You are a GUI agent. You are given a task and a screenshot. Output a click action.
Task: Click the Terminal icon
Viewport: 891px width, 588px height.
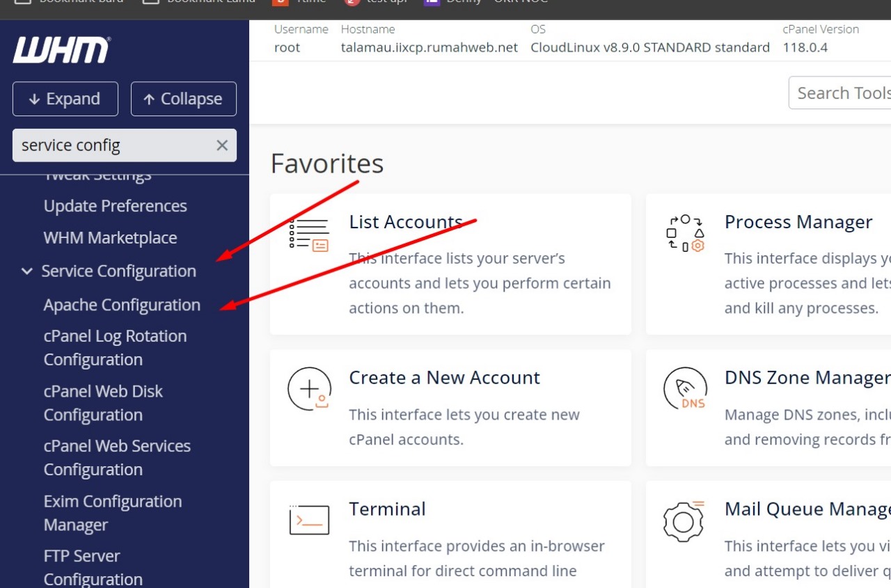click(309, 519)
